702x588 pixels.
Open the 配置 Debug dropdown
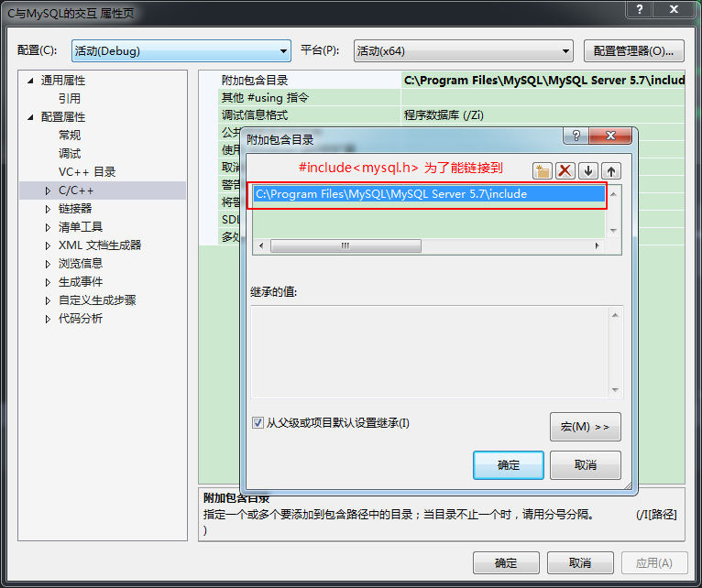[181, 51]
